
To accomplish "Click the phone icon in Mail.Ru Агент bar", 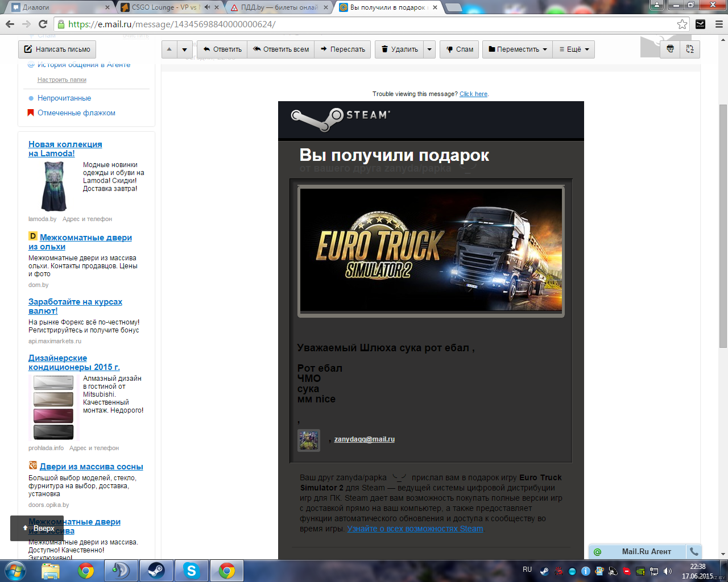I will 694,551.
